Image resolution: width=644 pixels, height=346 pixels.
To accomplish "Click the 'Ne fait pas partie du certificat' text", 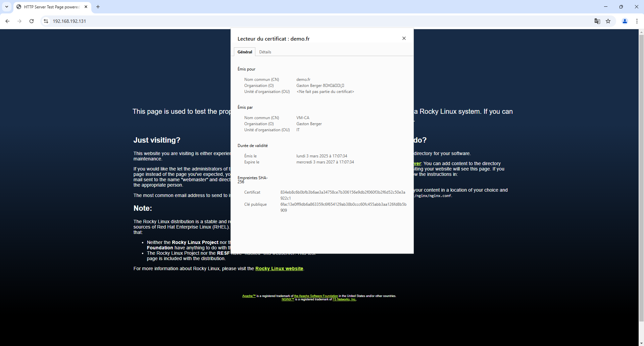I will pyautogui.click(x=325, y=92).
